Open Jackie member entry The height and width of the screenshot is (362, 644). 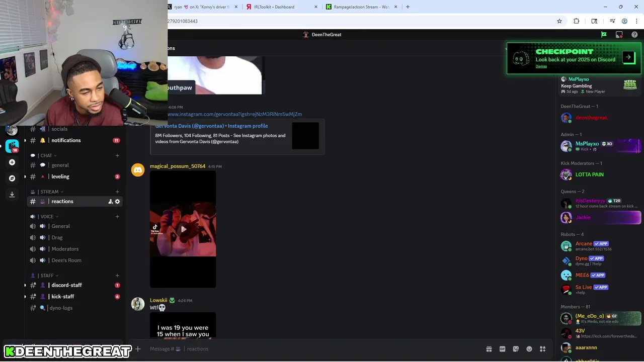600,218
